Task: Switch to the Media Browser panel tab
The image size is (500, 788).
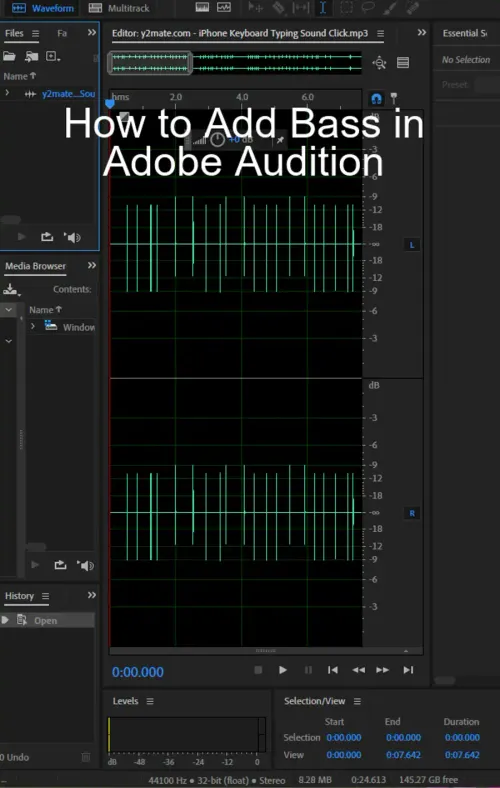Action: (35, 266)
